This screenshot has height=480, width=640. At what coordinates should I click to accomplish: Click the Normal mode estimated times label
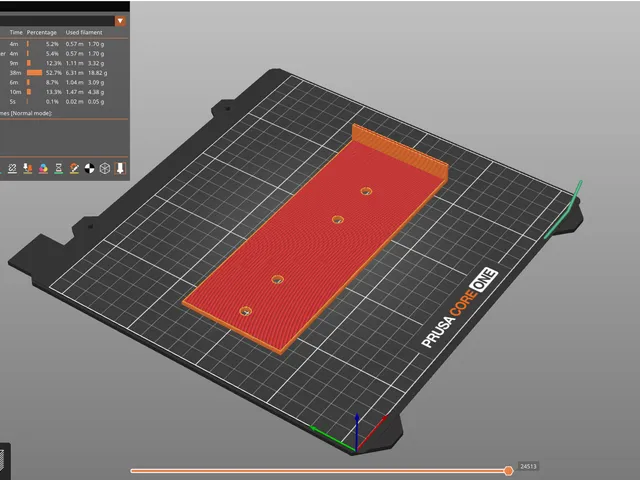26,113
